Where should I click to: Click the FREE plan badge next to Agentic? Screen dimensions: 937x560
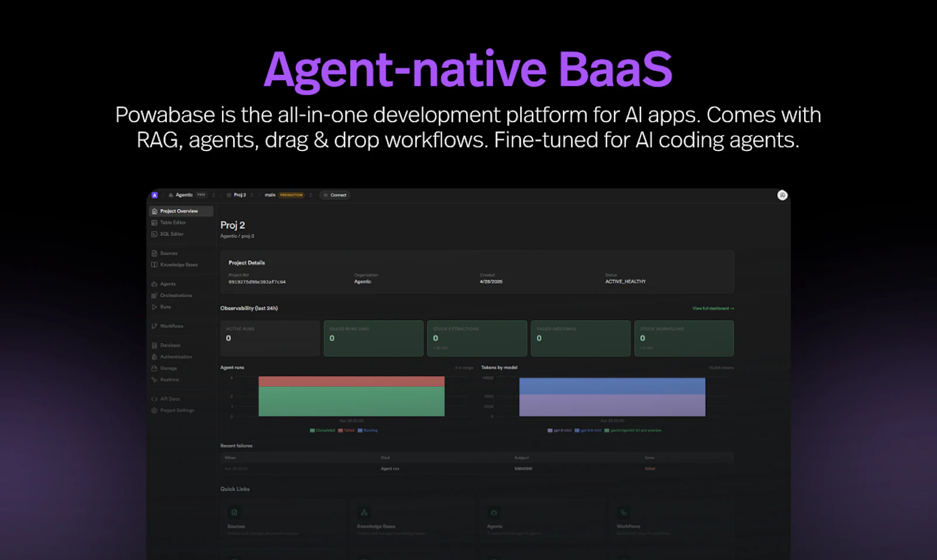click(x=201, y=195)
